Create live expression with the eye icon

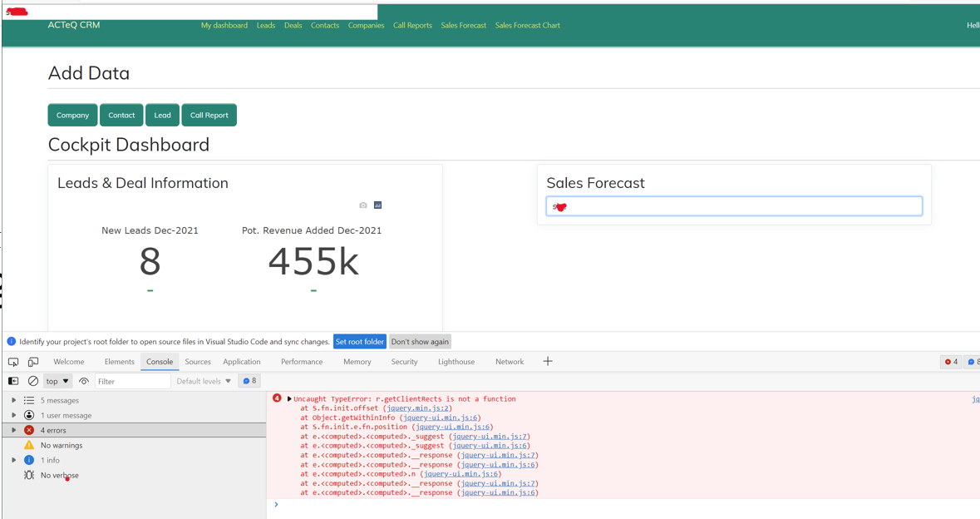pos(84,381)
